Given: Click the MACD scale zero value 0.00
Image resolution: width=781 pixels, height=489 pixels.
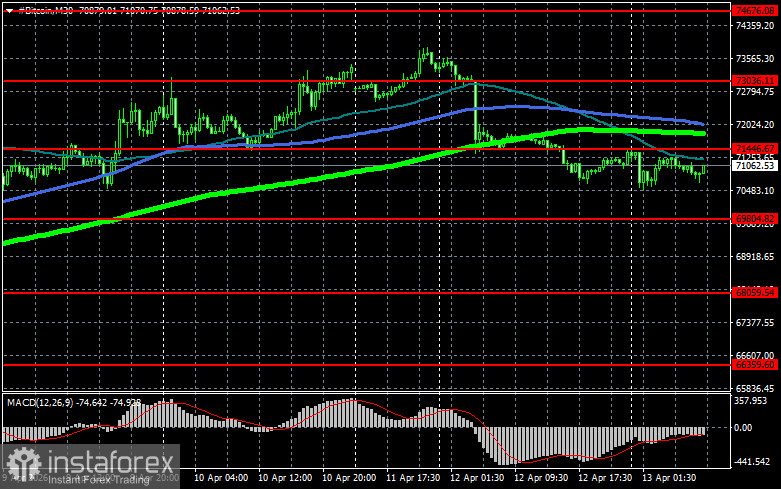Looking at the screenshot, I should 743,428.
